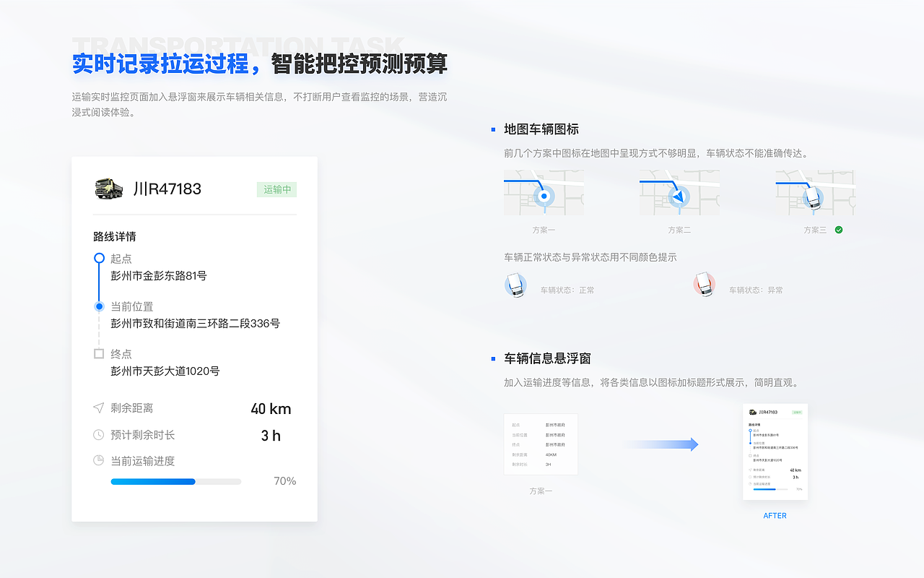Click the 当前位置 label
The image size is (924, 578).
132,306
